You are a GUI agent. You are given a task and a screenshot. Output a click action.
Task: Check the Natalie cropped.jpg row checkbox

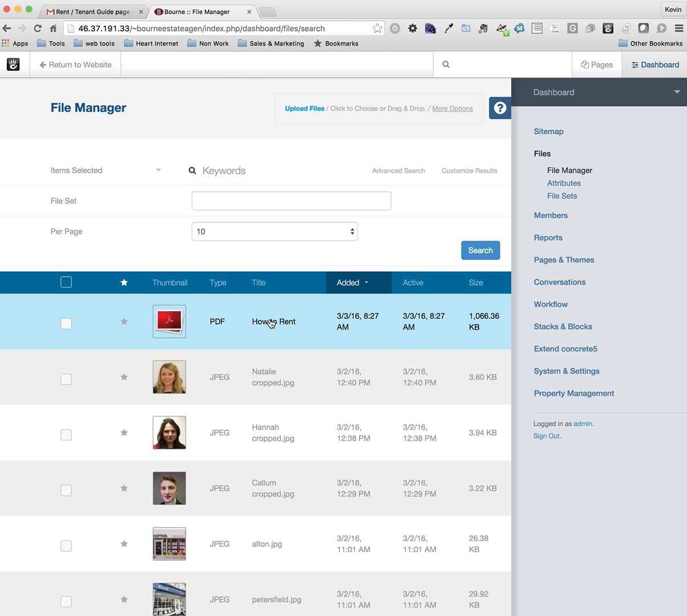click(x=66, y=379)
